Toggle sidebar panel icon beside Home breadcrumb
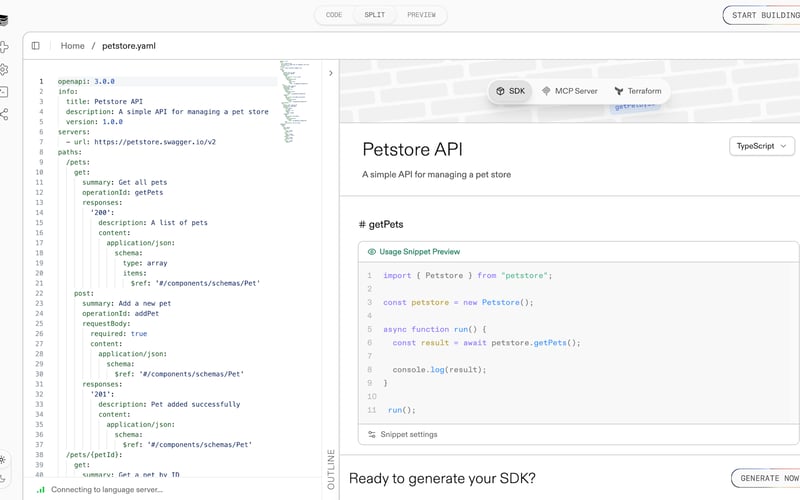The width and height of the screenshot is (800, 500). 36,46
